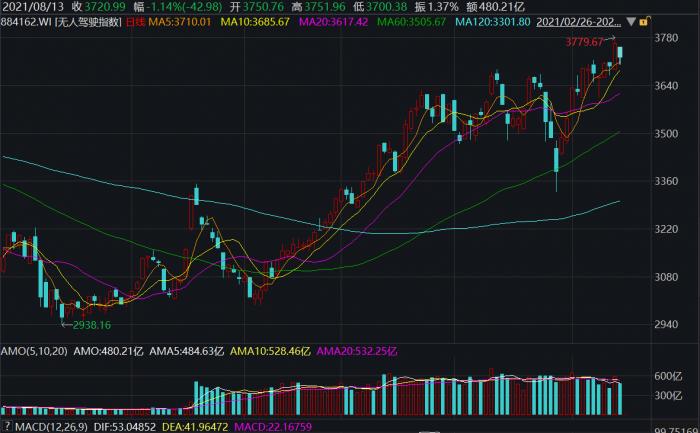The height and width of the screenshot is (433, 700).
Task: Click the MA5:3710.01 legend value
Action: pos(179,21)
